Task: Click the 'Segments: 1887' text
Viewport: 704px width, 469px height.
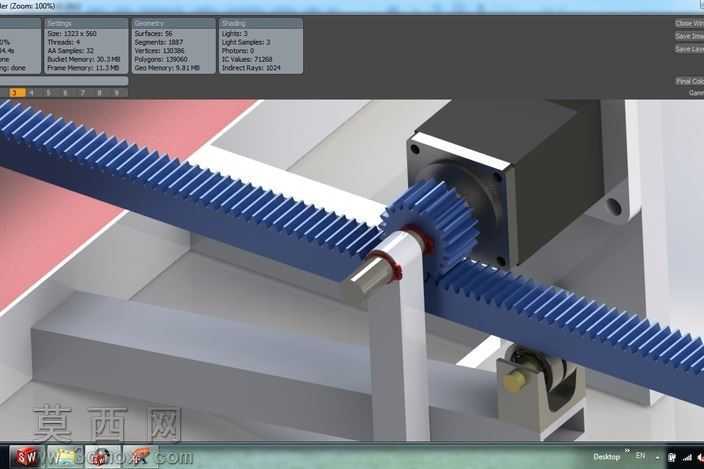Action: point(159,42)
